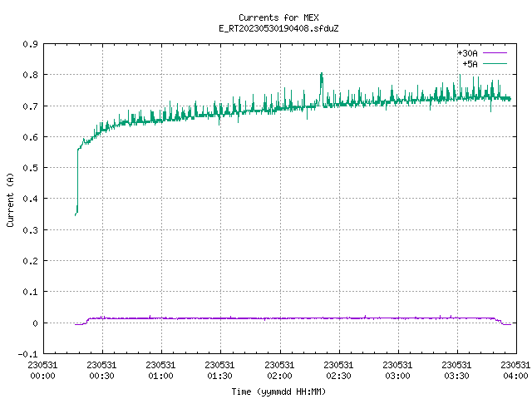This screenshot has width=532, height=399.
Task: Click the y-axis tick label 0.2
Action: click(x=30, y=261)
